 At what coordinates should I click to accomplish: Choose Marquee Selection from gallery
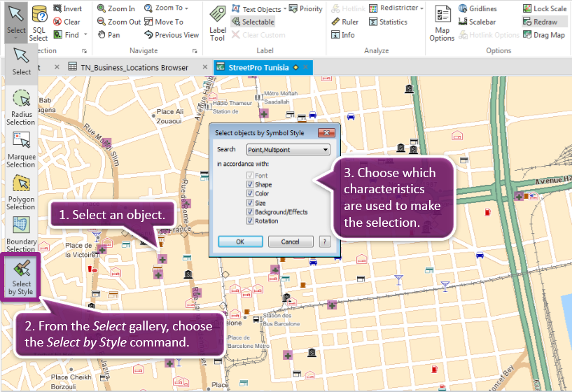[21, 150]
